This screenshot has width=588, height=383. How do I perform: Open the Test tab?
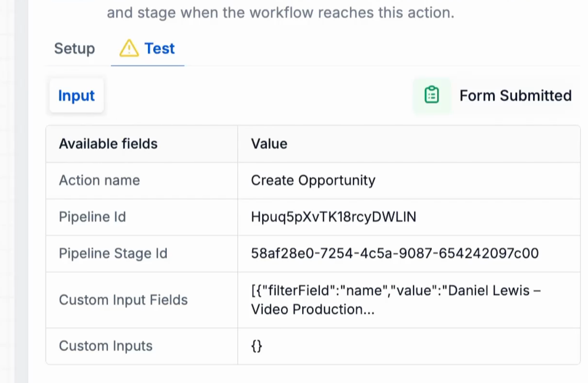coord(147,49)
